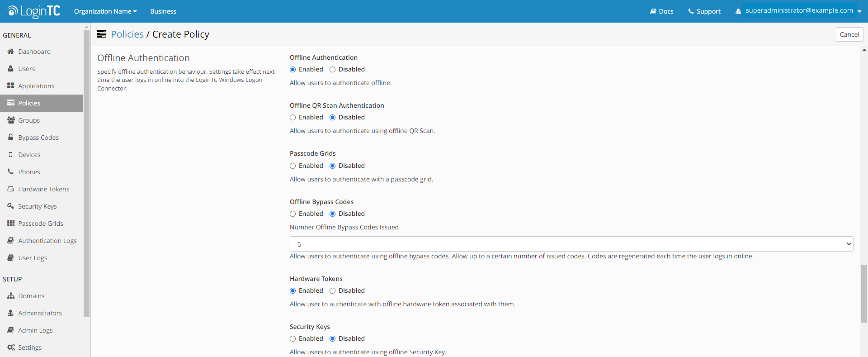Open Number Offline Bypass Codes Issued dropdown
Image resolution: width=868 pixels, height=357 pixels.
[571, 244]
